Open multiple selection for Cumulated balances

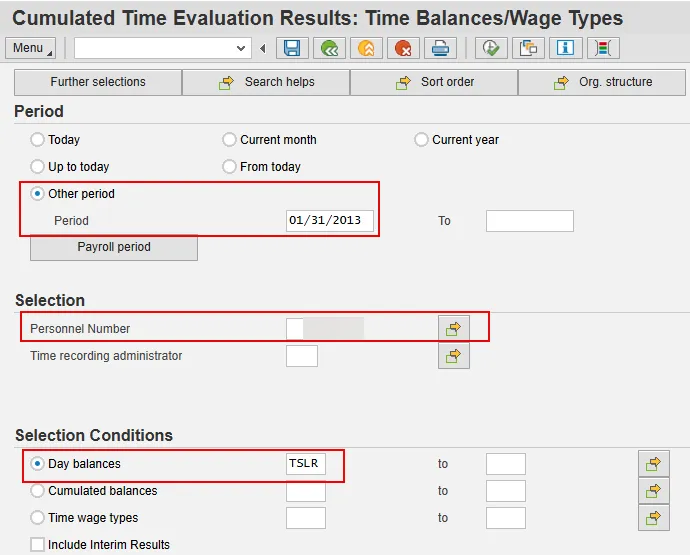click(x=653, y=491)
